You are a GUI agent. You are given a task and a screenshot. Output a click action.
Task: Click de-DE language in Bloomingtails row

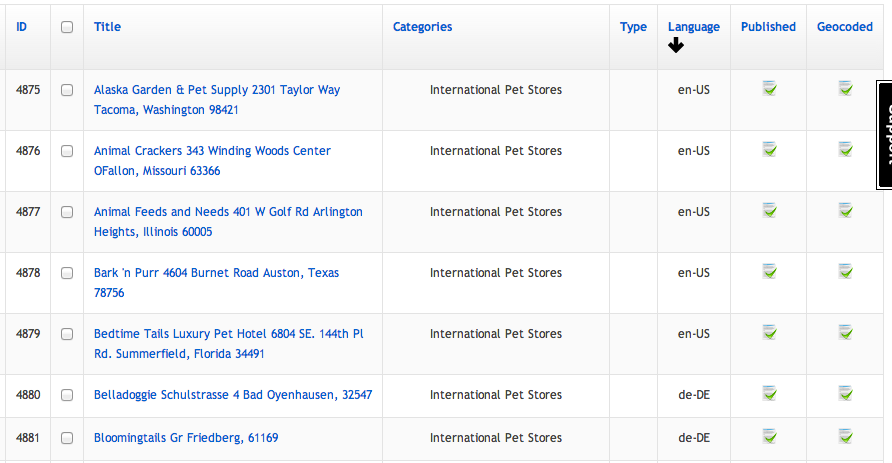[693, 438]
